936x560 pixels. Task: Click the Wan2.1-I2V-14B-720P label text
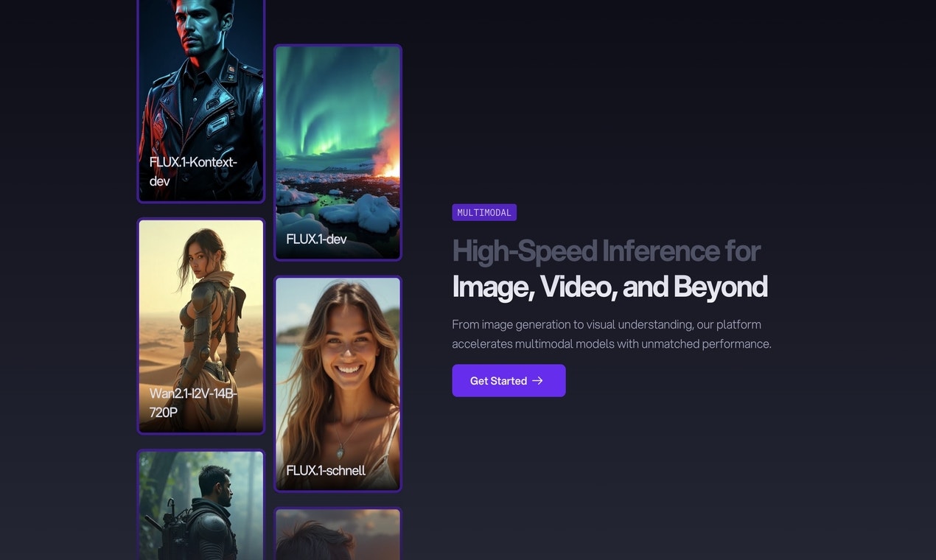pyautogui.click(x=193, y=403)
